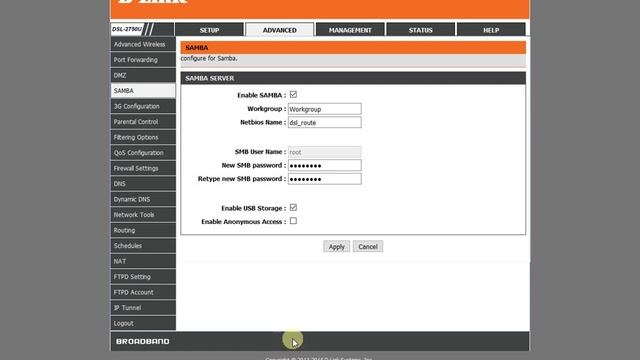640x360 pixels.
Task: Open 3G Configuration page
Action: point(143,106)
